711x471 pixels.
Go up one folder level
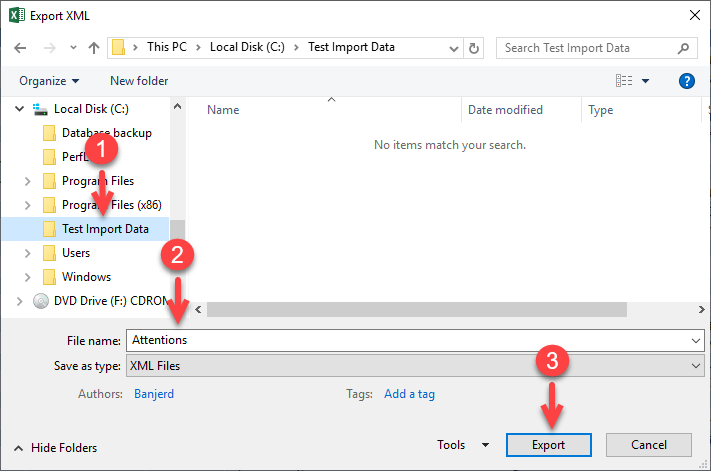coord(94,48)
